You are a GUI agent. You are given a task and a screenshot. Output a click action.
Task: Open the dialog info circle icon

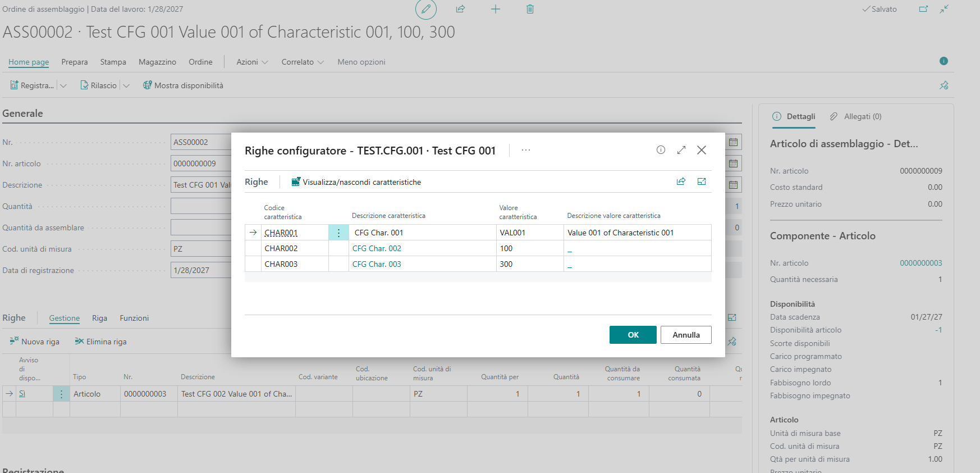(x=661, y=150)
